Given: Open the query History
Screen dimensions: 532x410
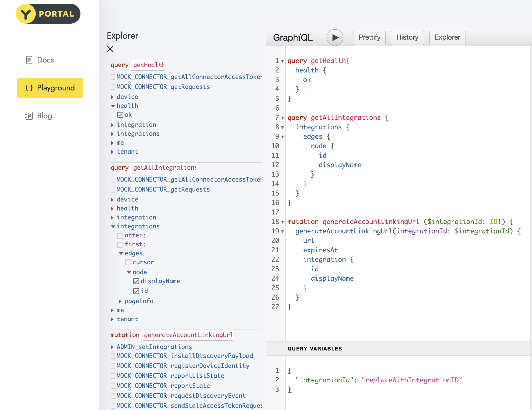Looking at the screenshot, I should 407,38.
